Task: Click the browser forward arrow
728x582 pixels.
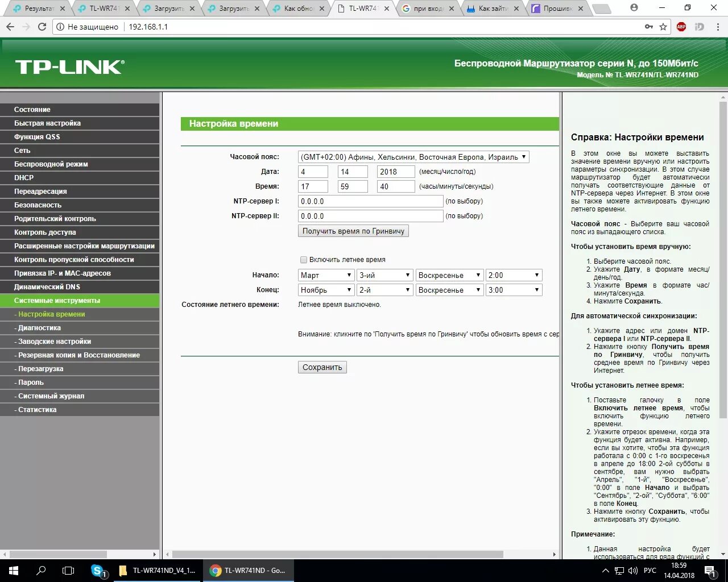Action: pyautogui.click(x=26, y=27)
